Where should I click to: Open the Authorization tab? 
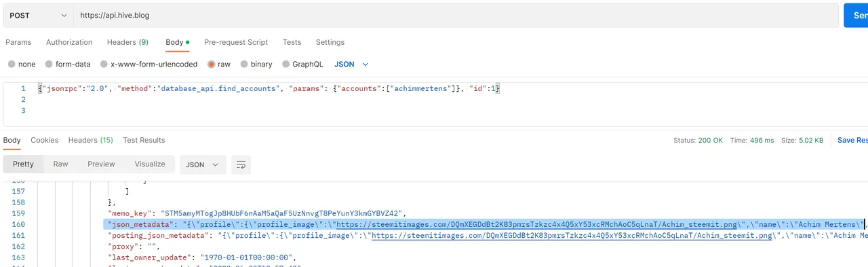[69, 42]
